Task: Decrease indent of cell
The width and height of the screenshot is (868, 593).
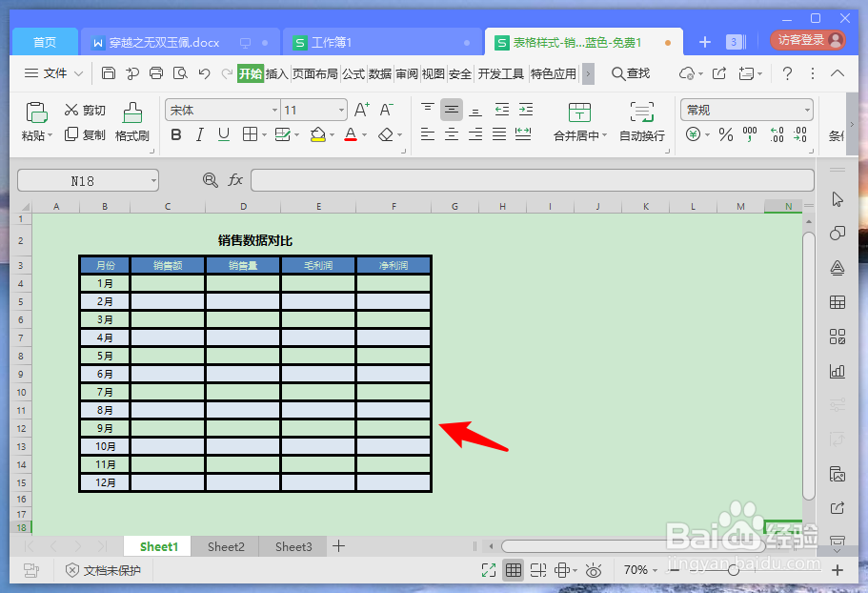Action: (502, 109)
